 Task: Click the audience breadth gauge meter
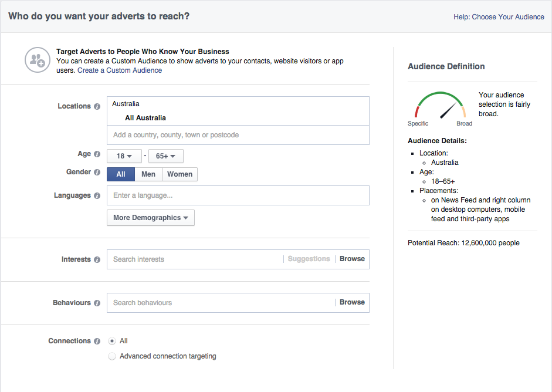point(440,106)
